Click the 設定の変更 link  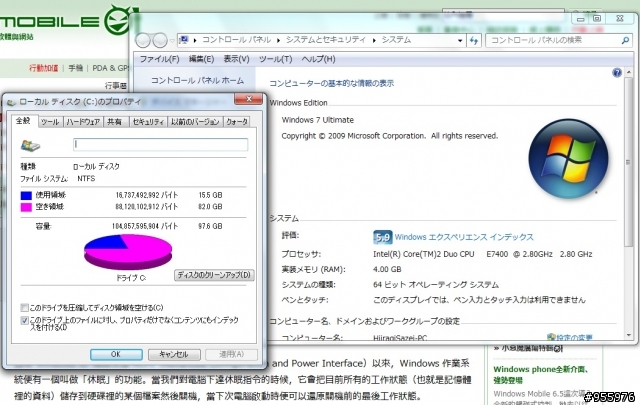tap(573, 337)
